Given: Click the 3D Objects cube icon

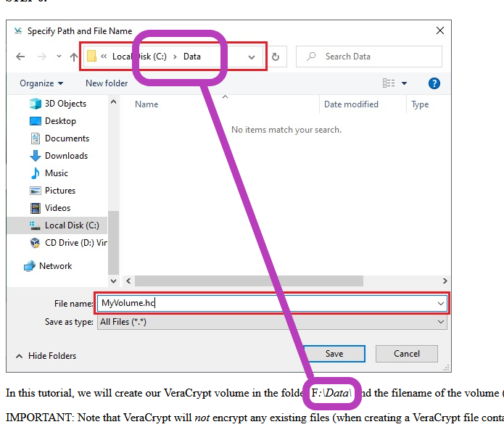Looking at the screenshot, I should pos(36,104).
